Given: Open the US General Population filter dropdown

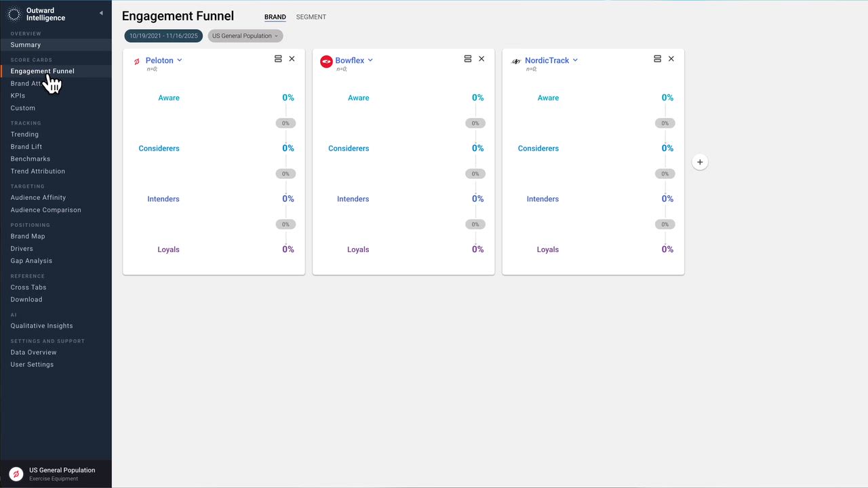Looking at the screenshot, I should [245, 36].
